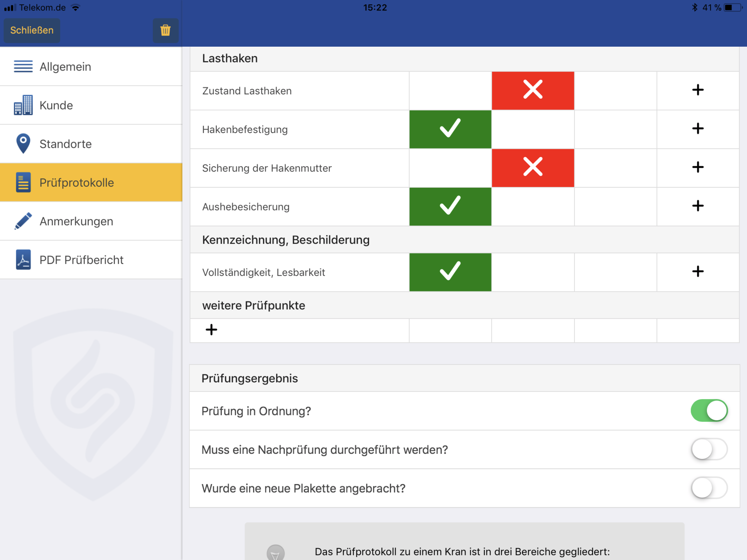The image size is (747, 560).
Task: Click the Sicherung der Hakenmutter label
Action: pyautogui.click(x=267, y=168)
